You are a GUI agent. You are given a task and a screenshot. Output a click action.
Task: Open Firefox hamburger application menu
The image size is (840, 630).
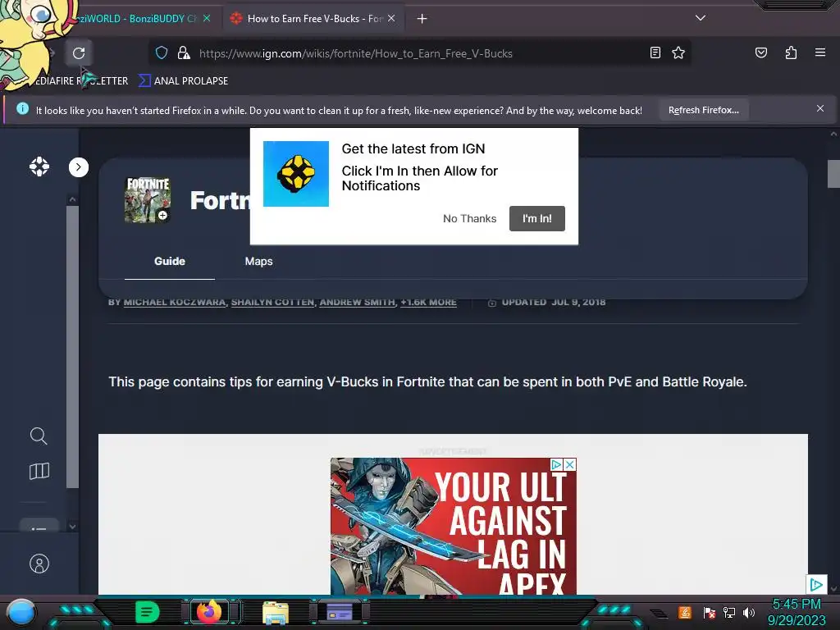click(819, 52)
